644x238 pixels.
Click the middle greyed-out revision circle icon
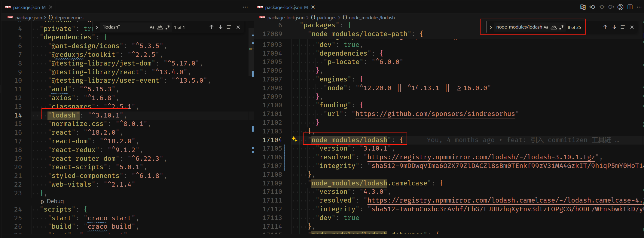click(602, 7)
